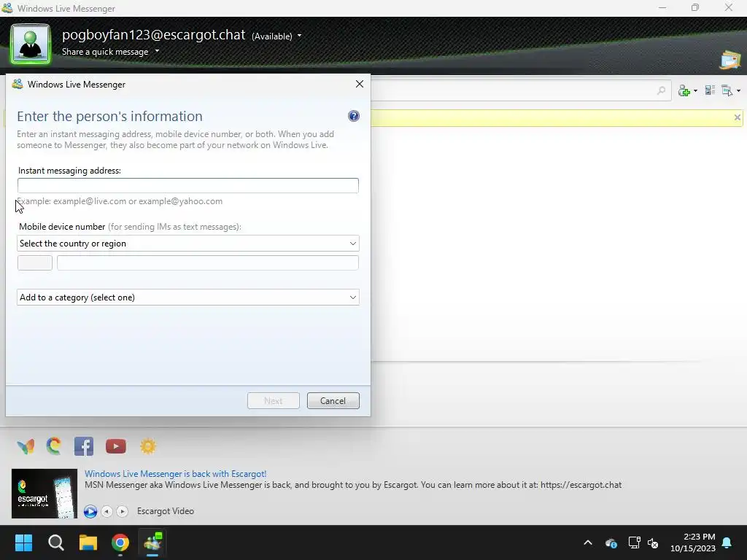Image resolution: width=747 pixels, height=560 pixels.
Task: Open Add to a category dropdown
Action: [x=187, y=297]
